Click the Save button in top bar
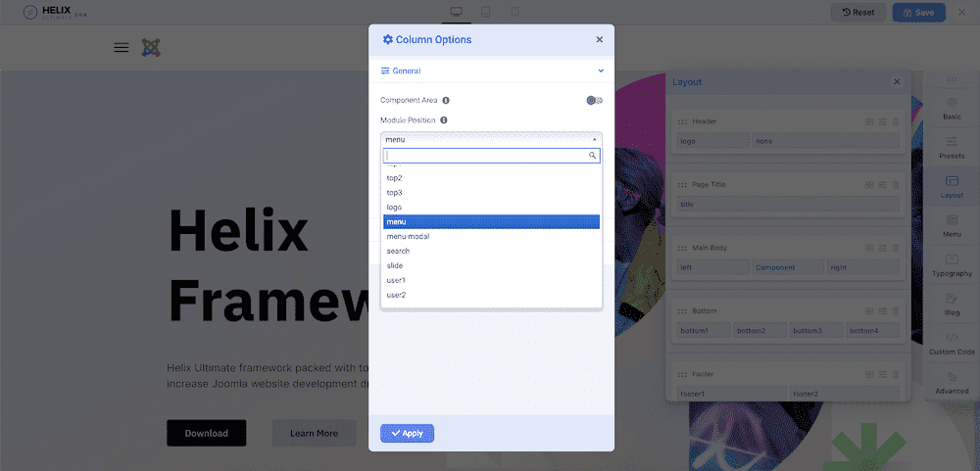Viewport: 980px width, 471px height. (x=919, y=13)
